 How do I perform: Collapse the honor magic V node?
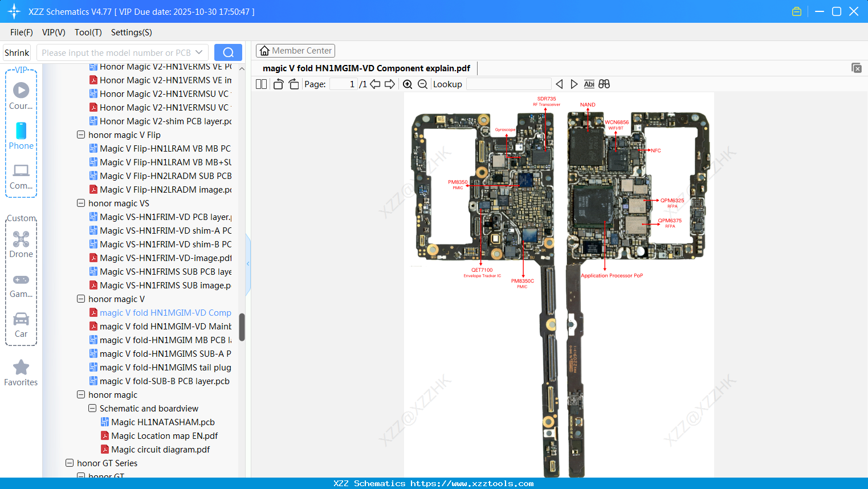pyautogui.click(x=81, y=299)
